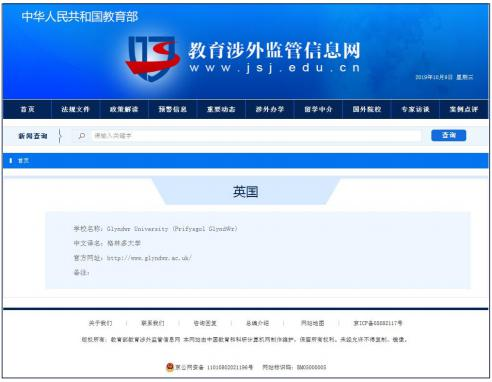
Task: Click the blue 查询 search button
Action: pyautogui.click(x=449, y=135)
